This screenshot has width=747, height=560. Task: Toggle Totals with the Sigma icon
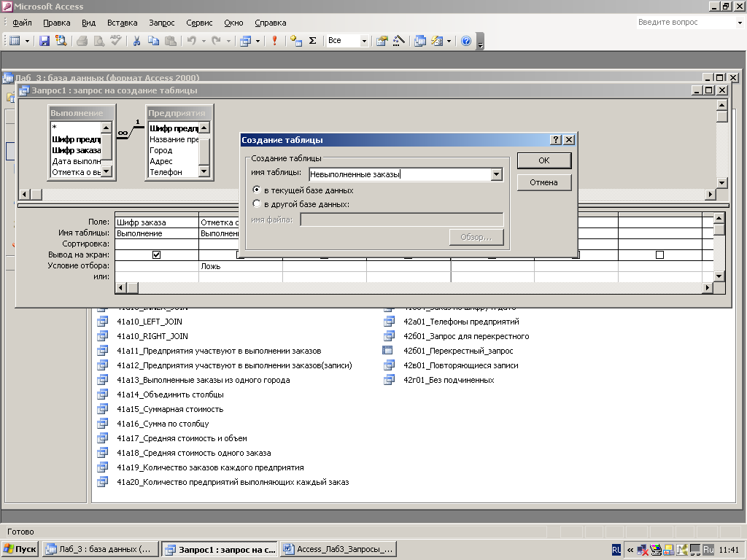pyautogui.click(x=312, y=41)
